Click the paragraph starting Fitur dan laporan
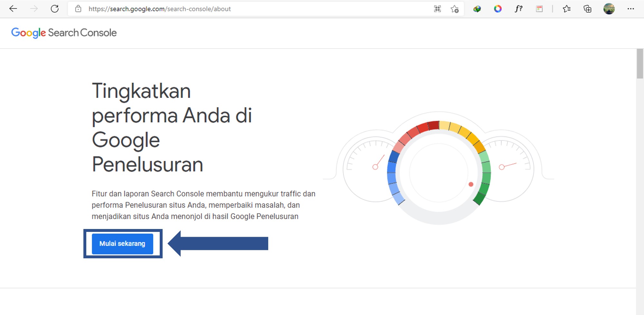The width and height of the screenshot is (644, 315). (x=204, y=205)
